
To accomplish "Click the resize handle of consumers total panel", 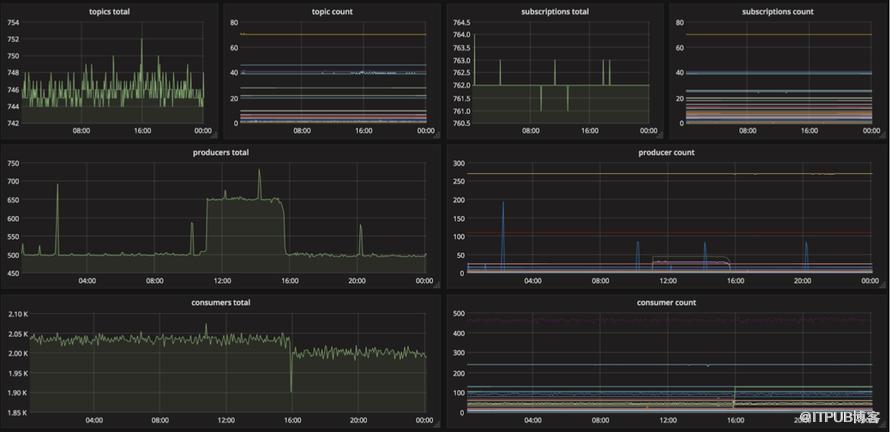I will click(436, 425).
